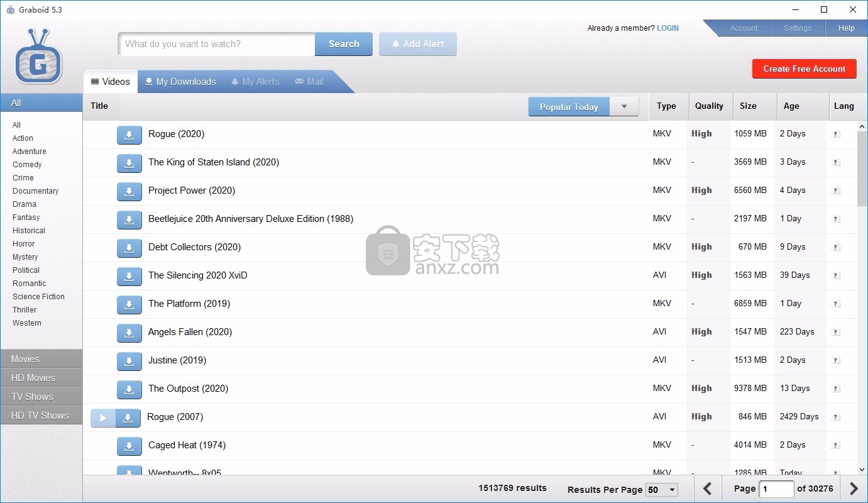The width and height of the screenshot is (868, 503).
Task: Expand the TV Shows category section
Action: point(41,397)
